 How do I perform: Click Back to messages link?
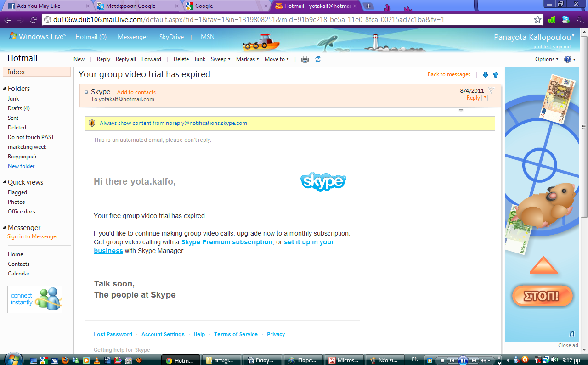(449, 74)
